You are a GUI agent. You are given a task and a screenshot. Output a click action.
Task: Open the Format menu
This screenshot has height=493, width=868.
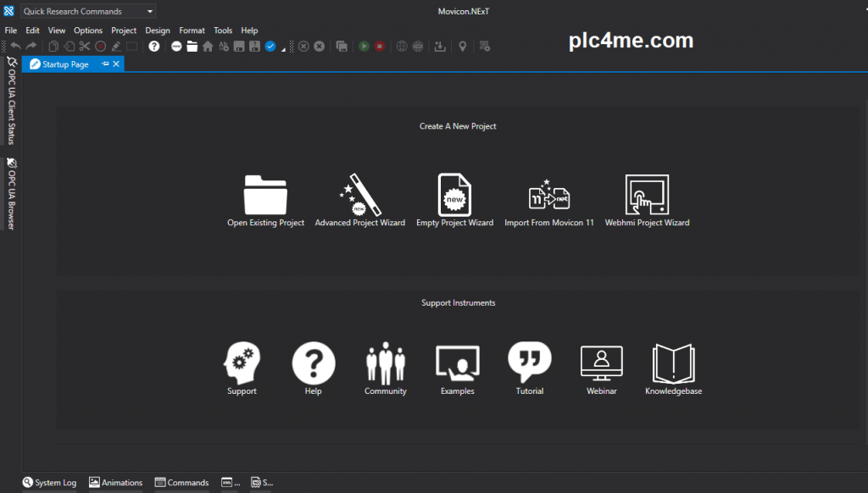click(x=192, y=30)
